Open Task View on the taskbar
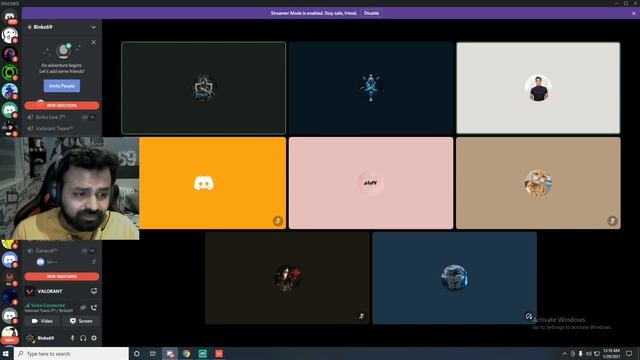The height and width of the screenshot is (360, 640). [153, 353]
